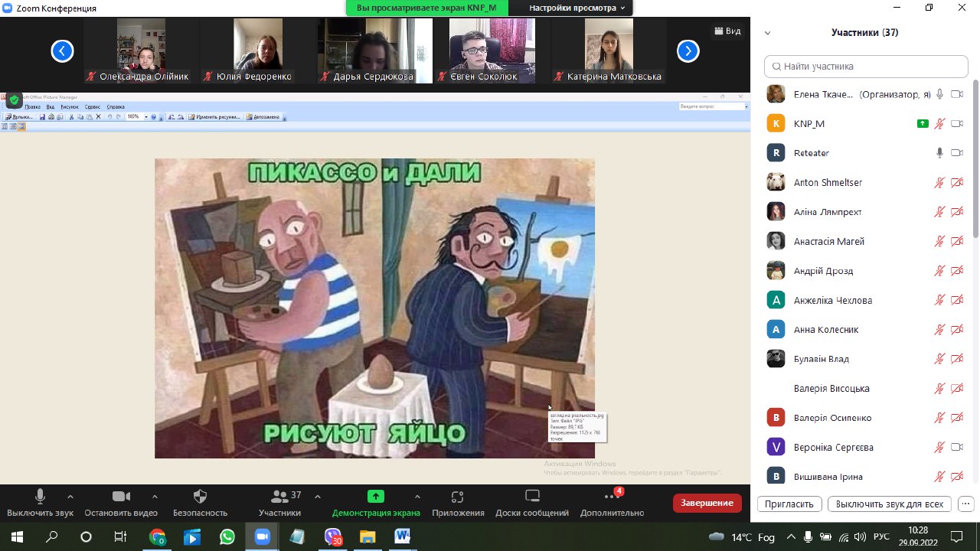
Task: Click Reteater camera icon
Action: 956,153
